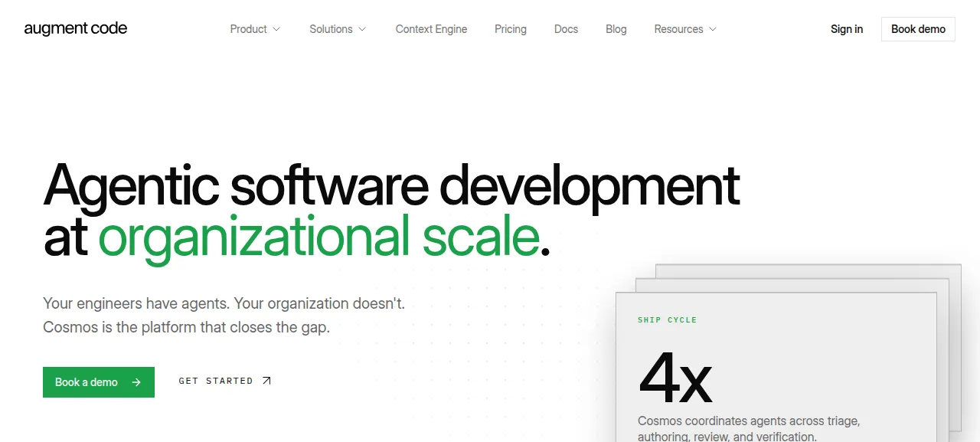Click the green 'organizational scale' headline text
This screenshot has width=980, height=442.
[318, 237]
